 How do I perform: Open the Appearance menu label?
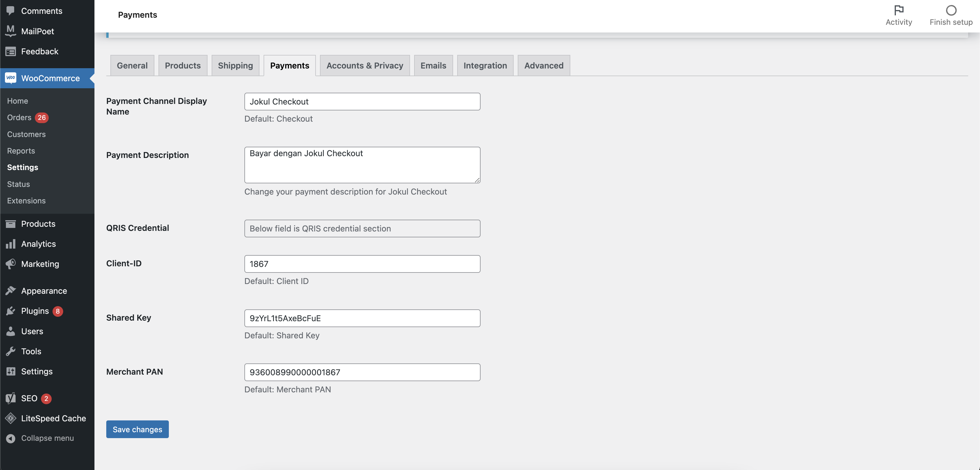point(44,291)
